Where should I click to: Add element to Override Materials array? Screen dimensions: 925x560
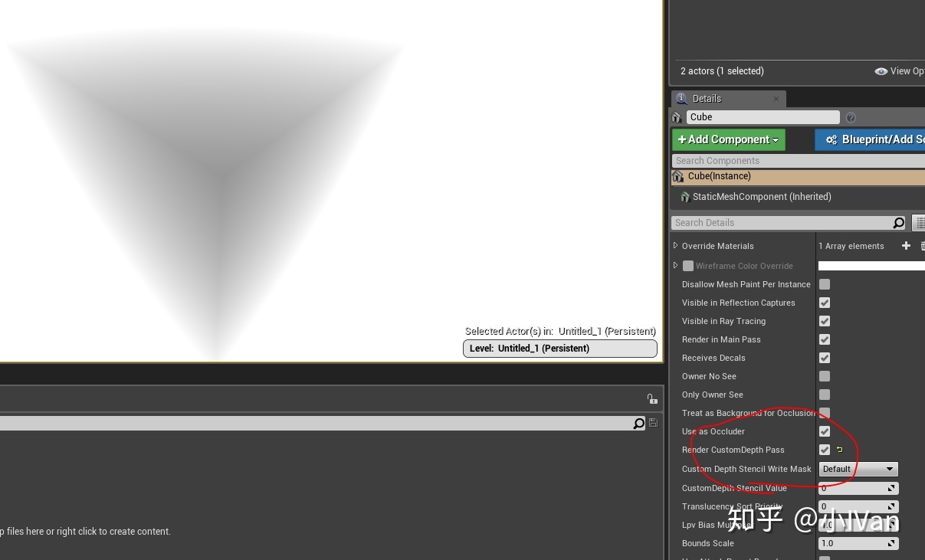(x=906, y=245)
